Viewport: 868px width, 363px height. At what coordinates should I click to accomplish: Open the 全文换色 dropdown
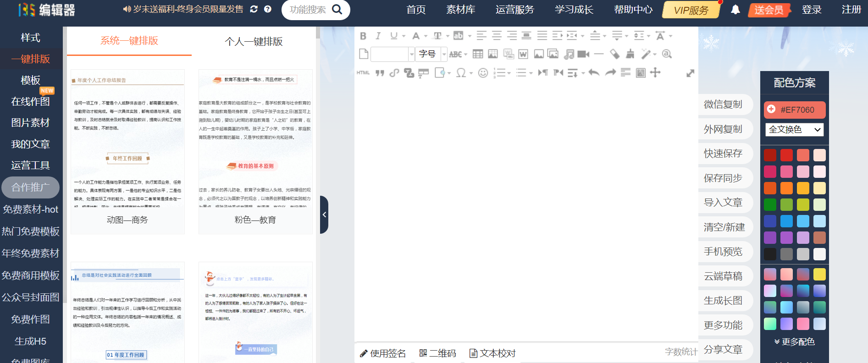tap(794, 130)
